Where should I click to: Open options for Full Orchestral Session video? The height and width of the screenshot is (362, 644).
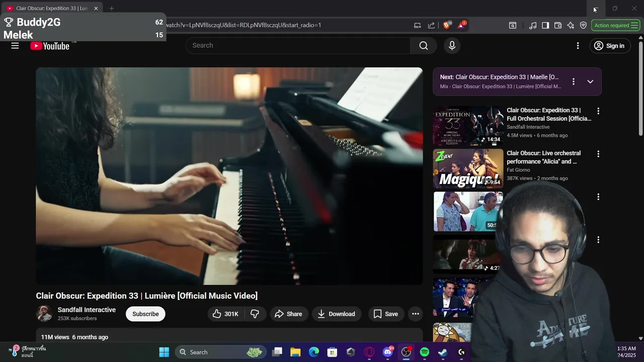point(598,111)
